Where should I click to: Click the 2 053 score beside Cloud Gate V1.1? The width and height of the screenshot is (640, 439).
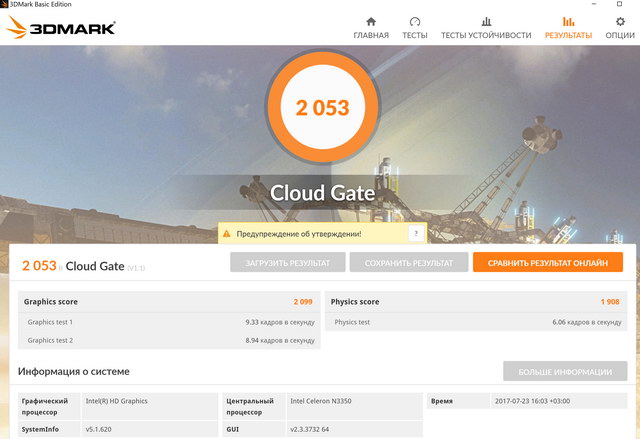[x=39, y=266]
